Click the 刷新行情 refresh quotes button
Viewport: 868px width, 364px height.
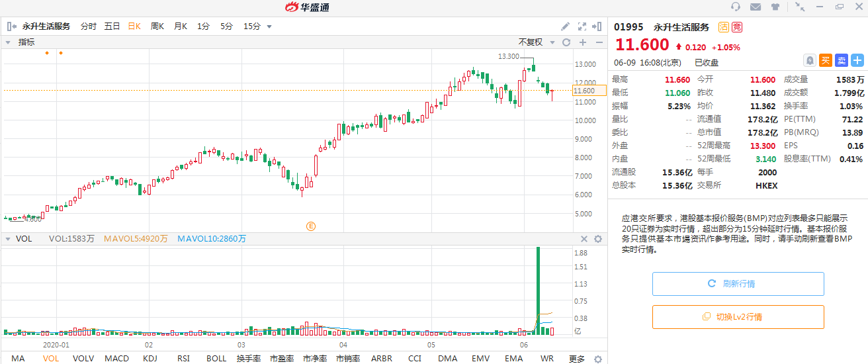(x=738, y=283)
